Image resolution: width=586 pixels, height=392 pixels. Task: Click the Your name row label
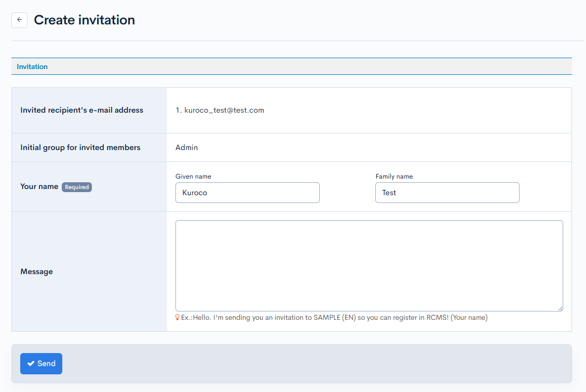(x=39, y=186)
